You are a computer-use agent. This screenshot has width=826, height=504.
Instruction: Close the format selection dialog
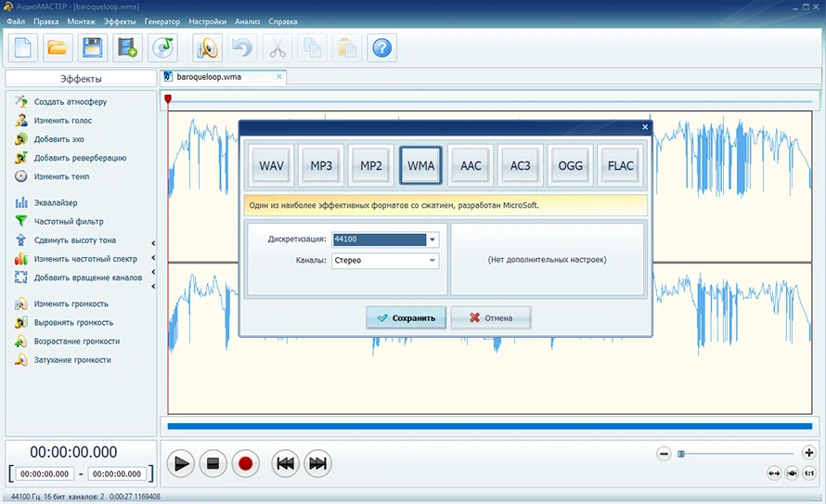[645, 127]
